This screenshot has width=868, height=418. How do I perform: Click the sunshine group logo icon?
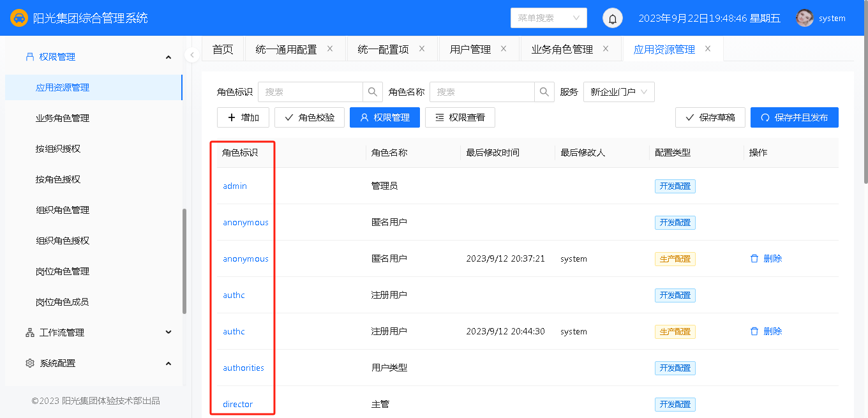tap(19, 18)
